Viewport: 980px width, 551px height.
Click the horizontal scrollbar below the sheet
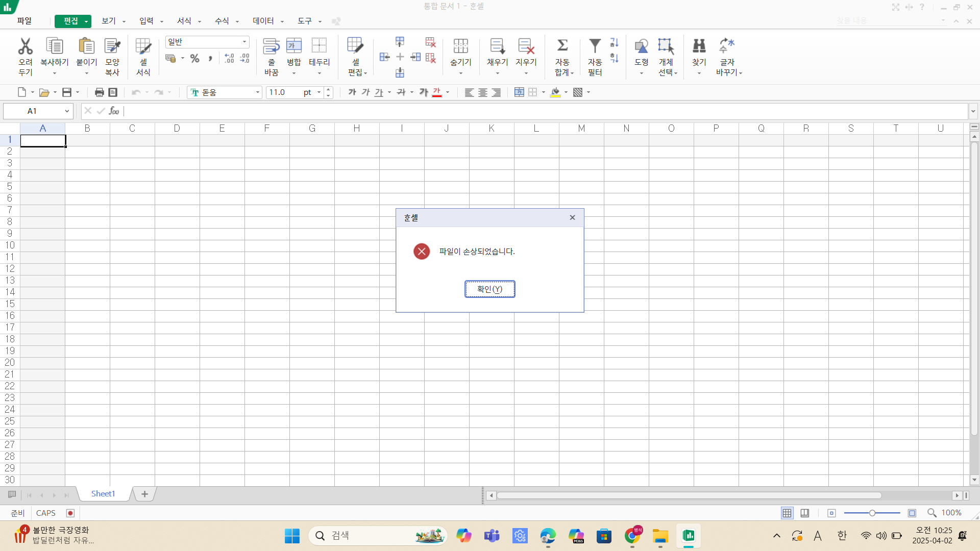[x=689, y=495]
